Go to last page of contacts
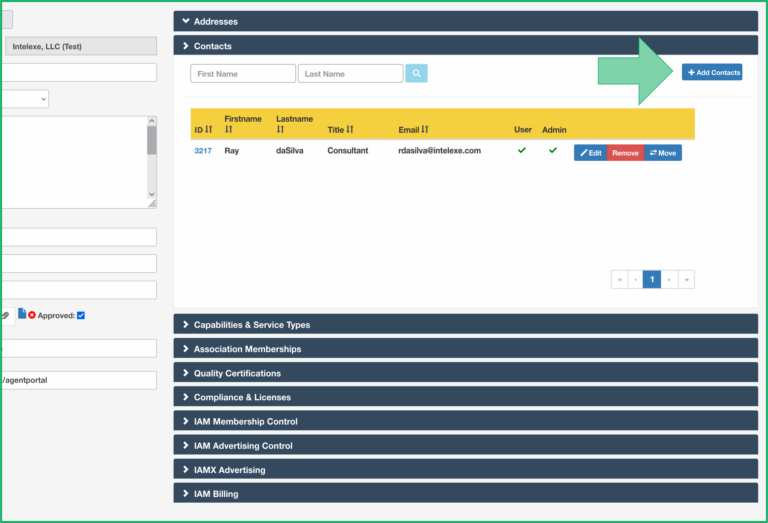Image resolution: width=768 pixels, height=523 pixels. (687, 280)
